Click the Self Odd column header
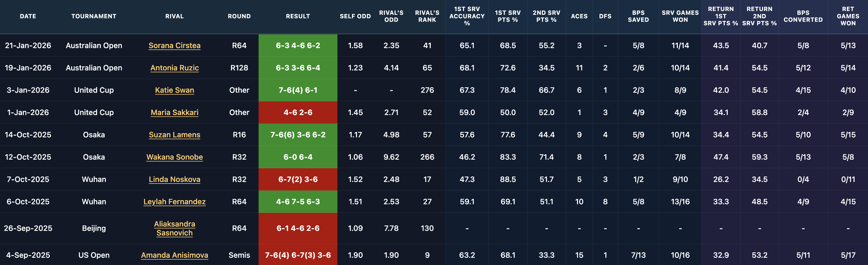This screenshot has width=868, height=265. click(355, 16)
